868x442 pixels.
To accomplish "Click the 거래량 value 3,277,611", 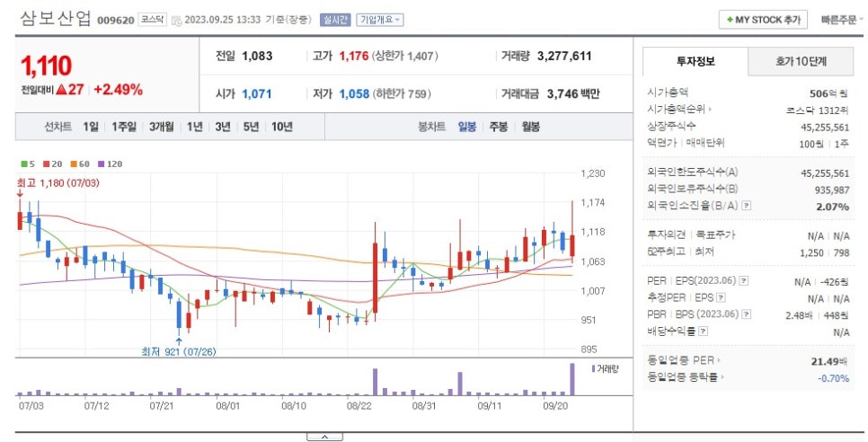I will (x=564, y=56).
